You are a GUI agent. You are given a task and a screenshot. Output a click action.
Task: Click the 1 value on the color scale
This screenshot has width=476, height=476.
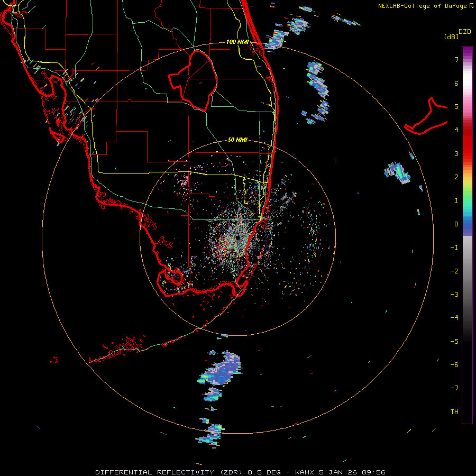[x=456, y=200]
